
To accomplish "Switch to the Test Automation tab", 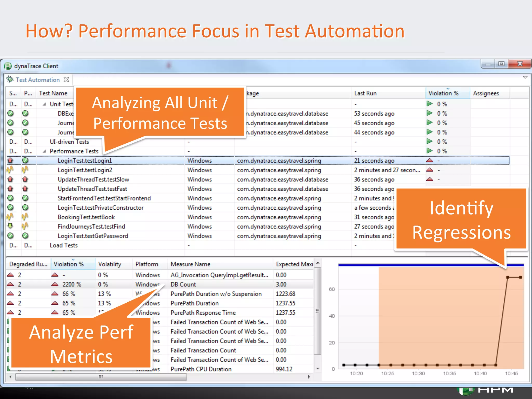I will (38, 80).
